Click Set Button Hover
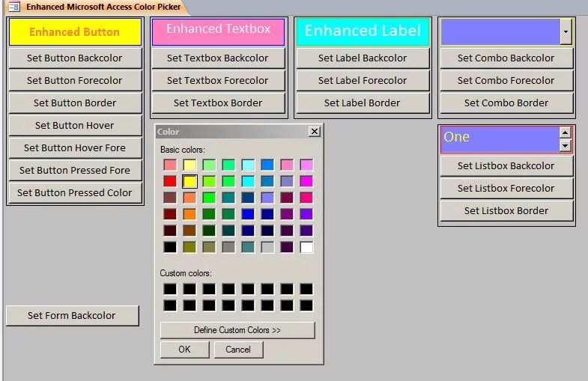The image size is (588, 381). point(75,126)
